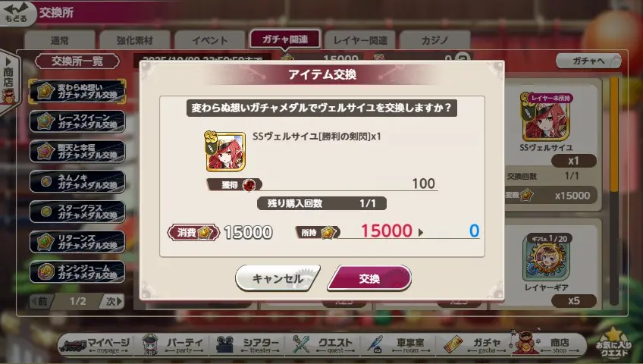
Task: Switch to the カジノ tab
Action: (434, 39)
